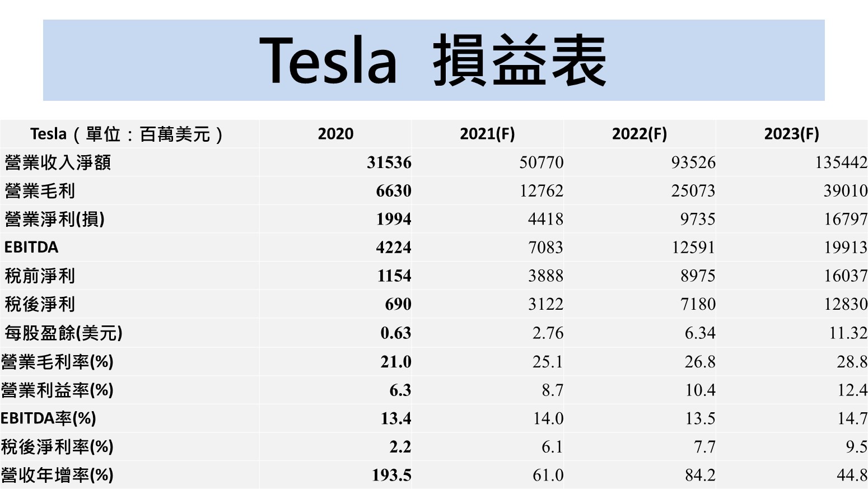This screenshot has height=489, width=868.
Task: Select the 2021 EPS value 2.76
Action: pos(548,333)
